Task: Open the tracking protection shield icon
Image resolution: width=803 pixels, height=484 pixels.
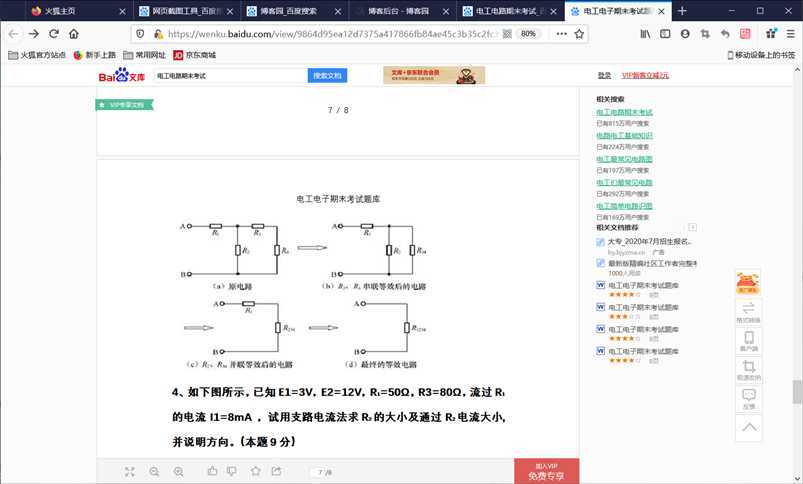Action: 140,34
